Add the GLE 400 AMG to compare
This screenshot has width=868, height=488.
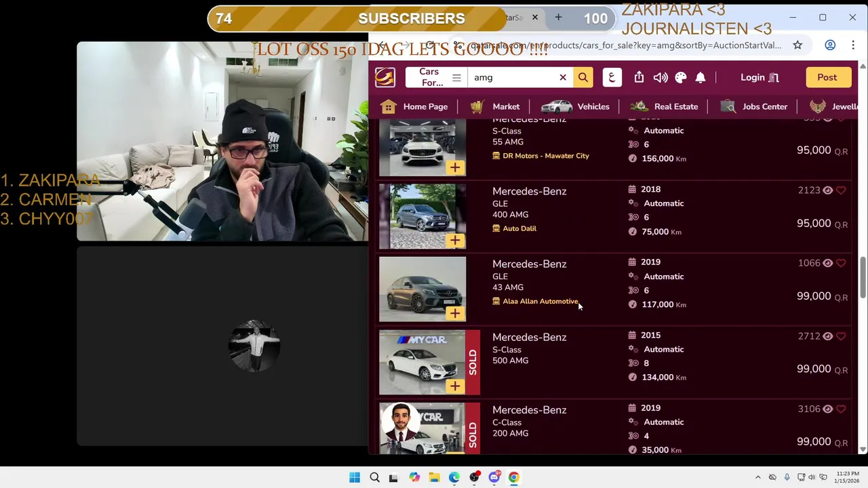tap(455, 240)
